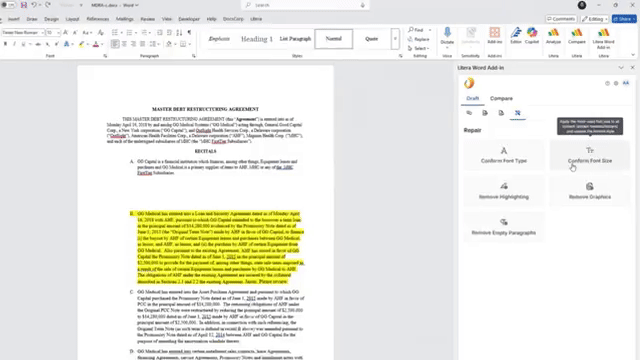Toggle Strikethrough formatting
640x360 pixels.
(x=38, y=44)
